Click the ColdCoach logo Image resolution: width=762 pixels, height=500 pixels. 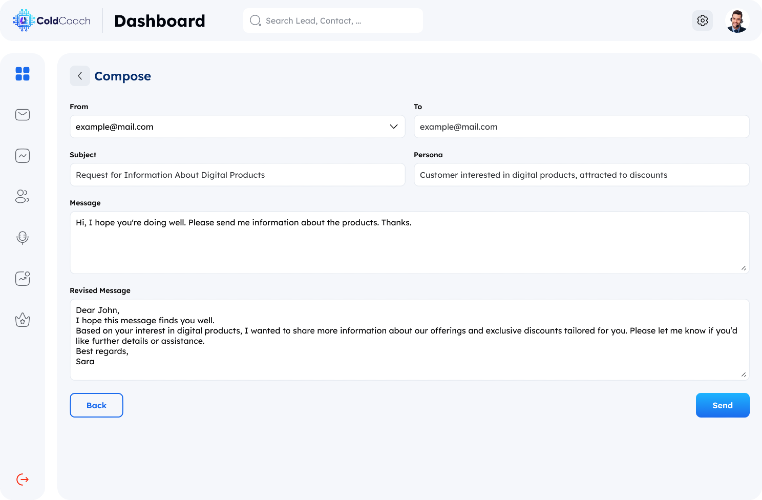(52, 20)
